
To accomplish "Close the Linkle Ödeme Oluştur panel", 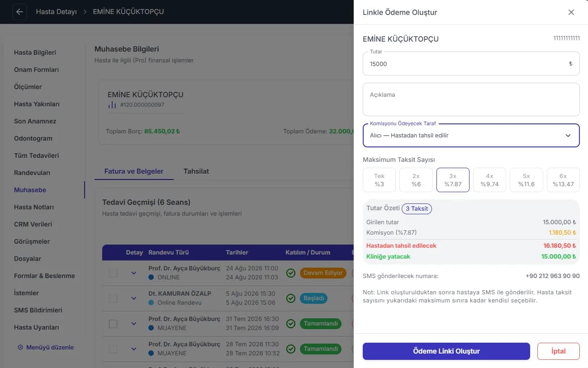I will pyautogui.click(x=571, y=12).
